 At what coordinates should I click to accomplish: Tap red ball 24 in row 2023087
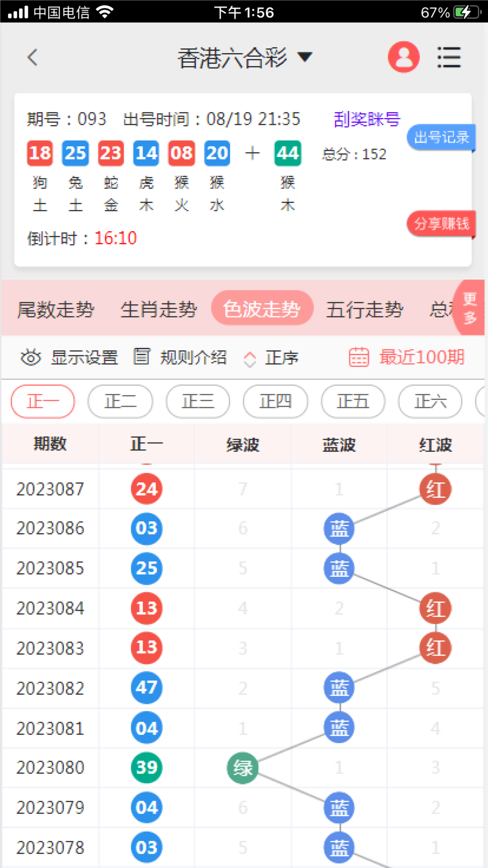click(146, 489)
